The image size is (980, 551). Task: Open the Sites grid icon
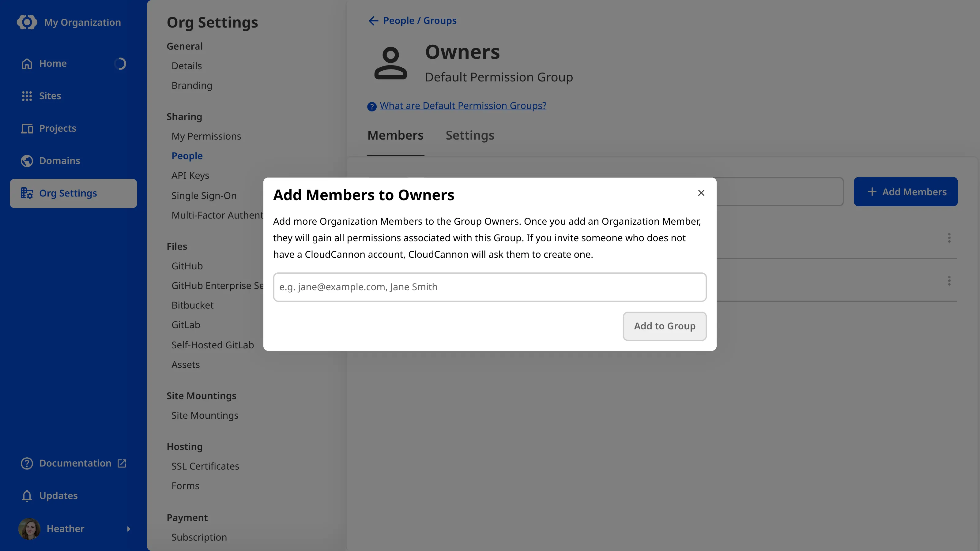[27, 96]
